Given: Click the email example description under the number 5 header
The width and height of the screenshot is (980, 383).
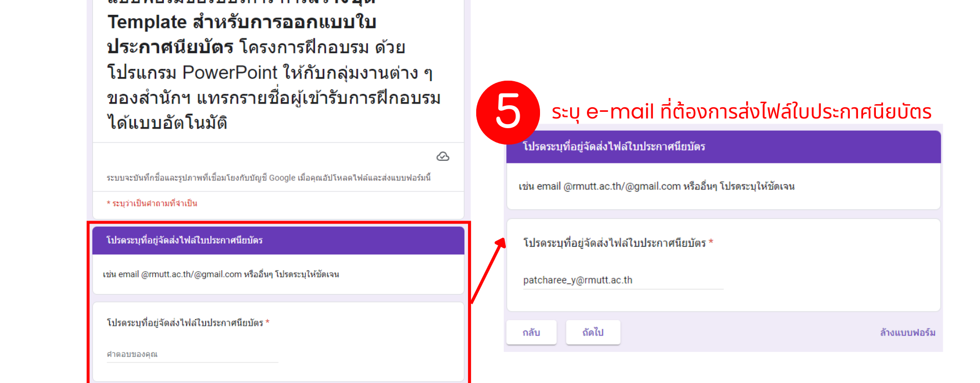Looking at the screenshot, I should coord(656,186).
